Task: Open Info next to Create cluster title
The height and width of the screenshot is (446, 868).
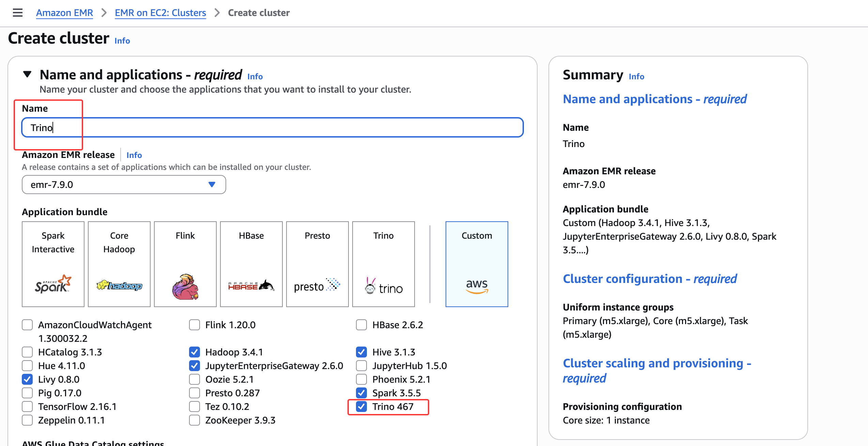Action: click(x=122, y=41)
